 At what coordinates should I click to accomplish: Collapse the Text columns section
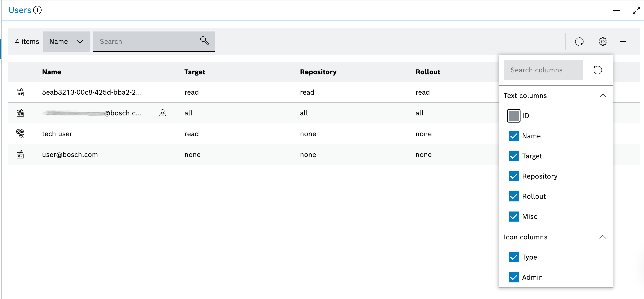click(602, 96)
